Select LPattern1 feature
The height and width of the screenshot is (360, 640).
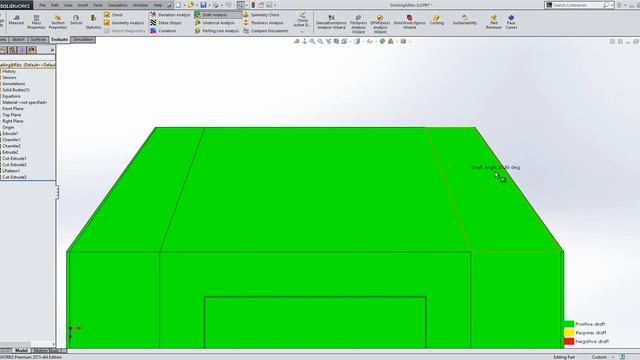click(x=11, y=171)
